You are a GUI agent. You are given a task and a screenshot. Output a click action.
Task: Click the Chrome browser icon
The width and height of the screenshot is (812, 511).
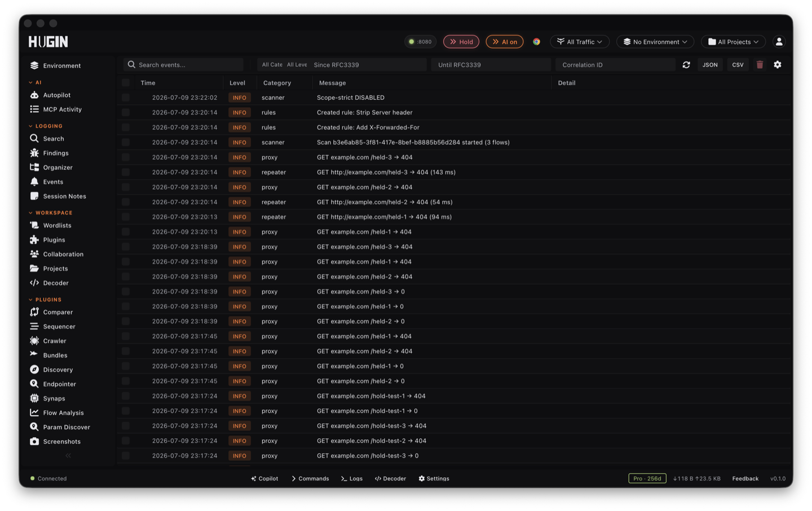[x=536, y=42]
